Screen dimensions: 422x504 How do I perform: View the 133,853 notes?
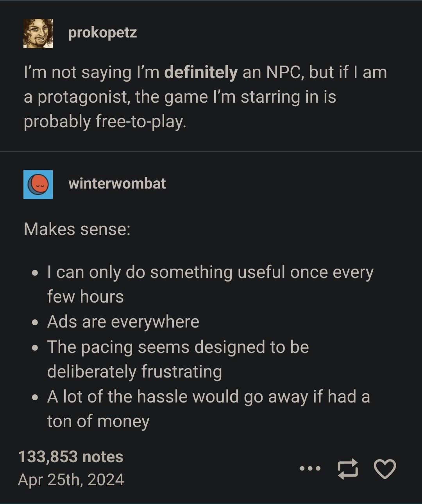click(71, 456)
